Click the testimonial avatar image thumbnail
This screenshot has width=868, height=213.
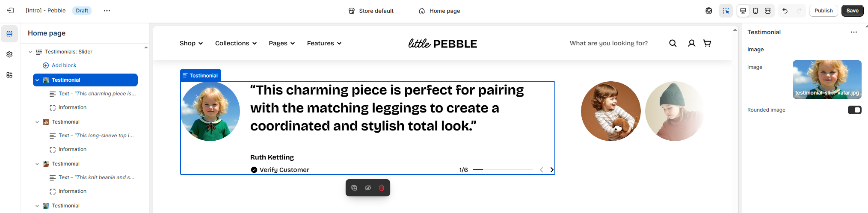coord(827,80)
